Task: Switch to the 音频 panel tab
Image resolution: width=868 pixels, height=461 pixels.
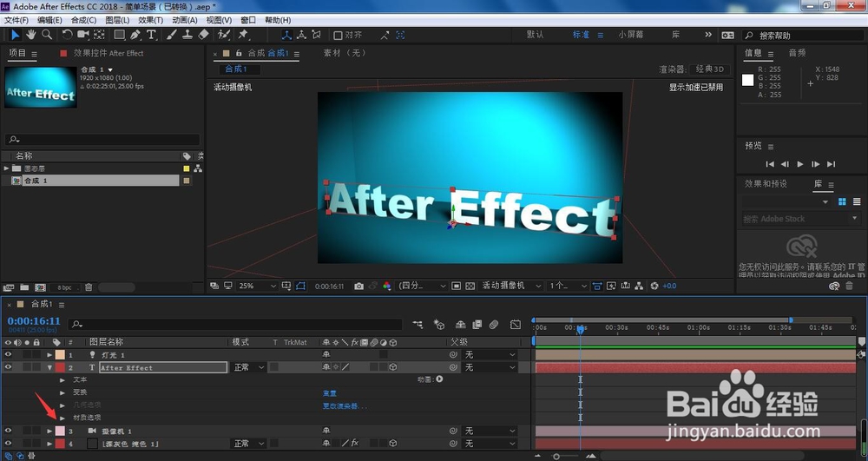Action: coord(797,53)
